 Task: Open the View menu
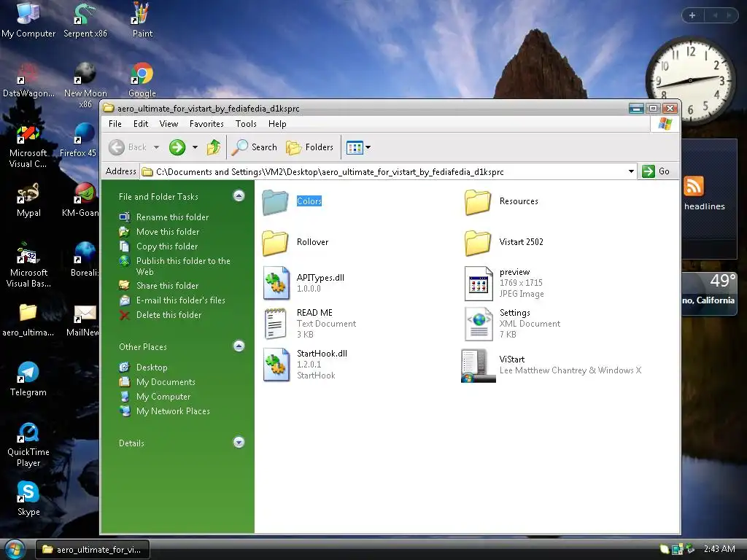click(x=169, y=124)
